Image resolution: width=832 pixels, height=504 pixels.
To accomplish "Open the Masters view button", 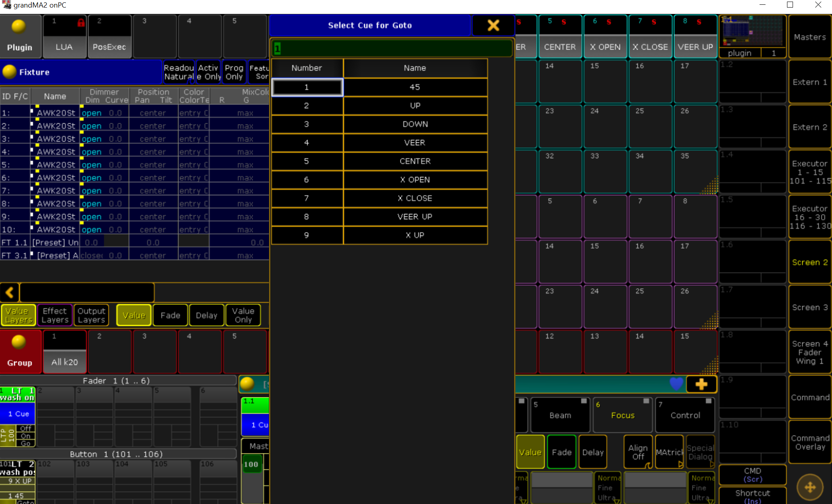I will click(x=810, y=37).
